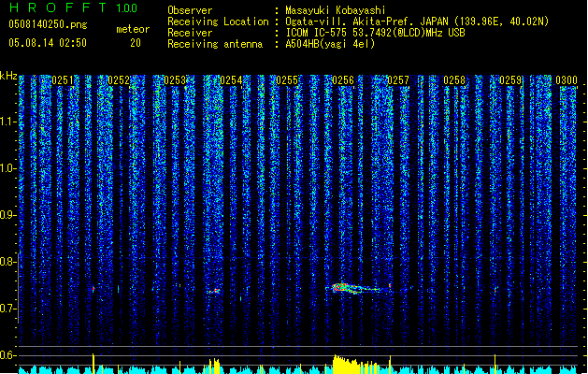Click the Observer label

(x=190, y=10)
